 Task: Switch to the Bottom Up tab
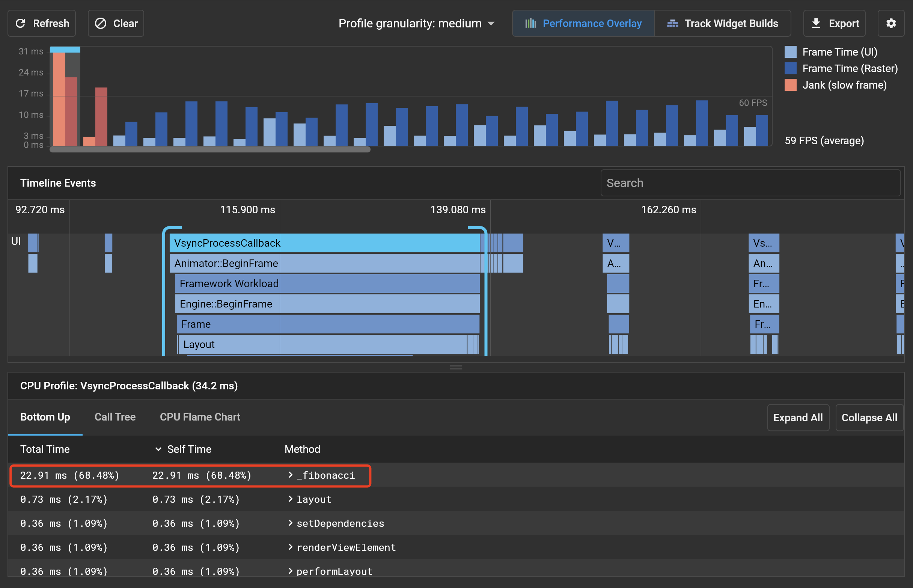click(45, 417)
